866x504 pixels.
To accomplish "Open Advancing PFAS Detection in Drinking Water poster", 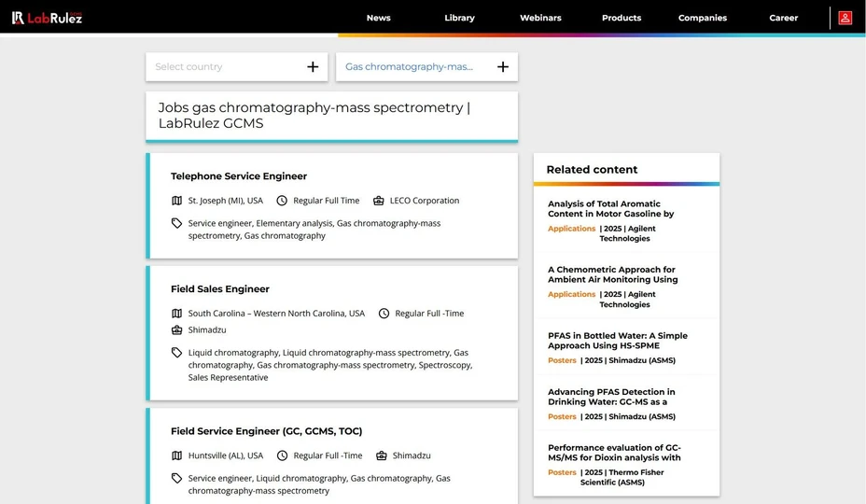I will click(x=611, y=397).
